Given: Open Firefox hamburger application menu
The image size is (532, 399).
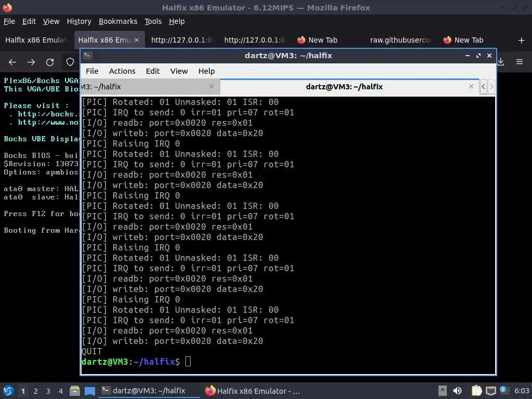Looking at the screenshot, I should click(x=520, y=62).
